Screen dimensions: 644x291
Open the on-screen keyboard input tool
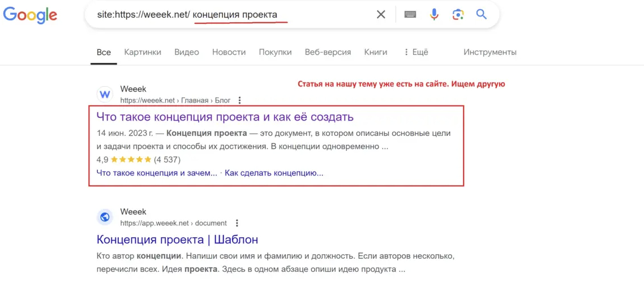pos(410,15)
